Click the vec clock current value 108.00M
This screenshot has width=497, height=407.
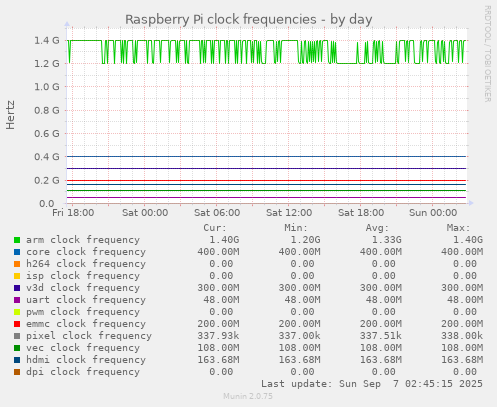click(x=218, y=348)
